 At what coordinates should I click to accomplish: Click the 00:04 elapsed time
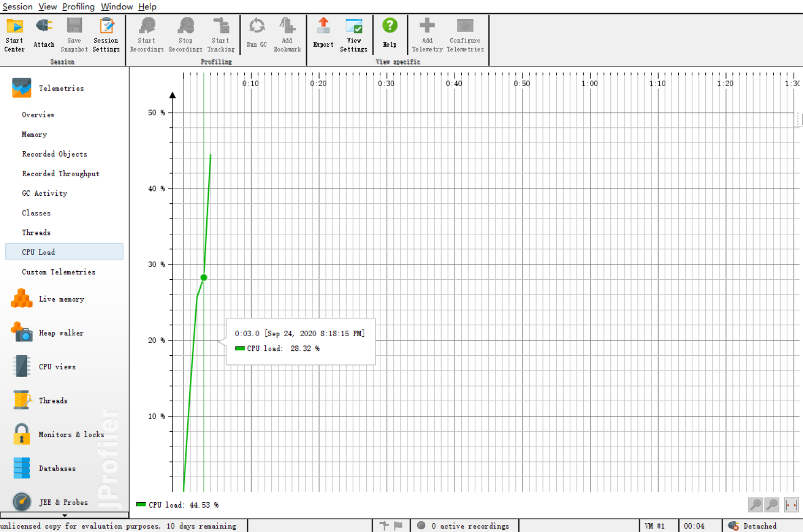coord(694,525)
